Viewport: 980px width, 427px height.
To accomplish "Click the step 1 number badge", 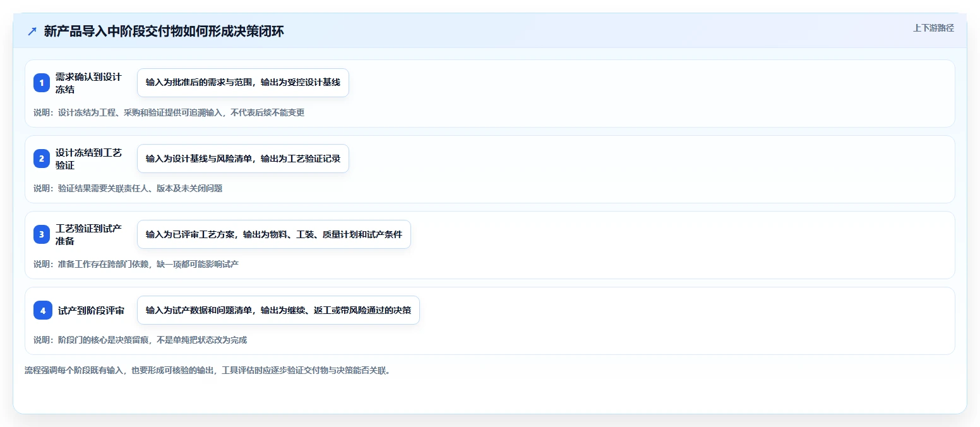I will [x=42, y=83].
